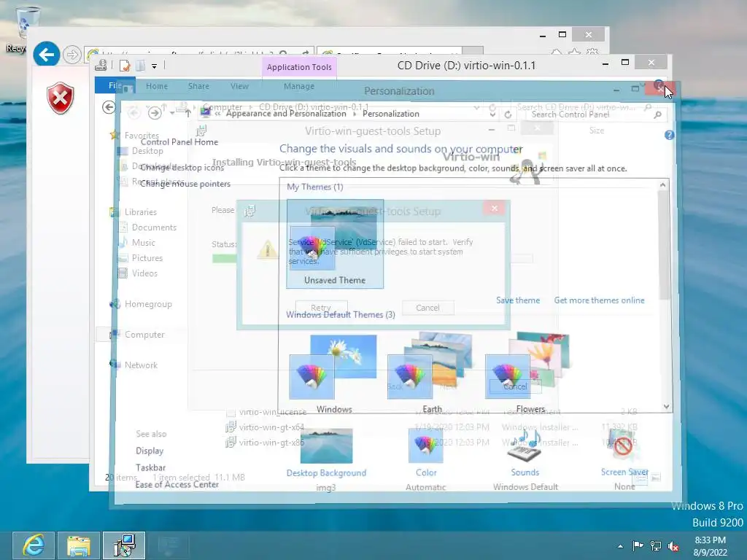Open the Color settings icon
Screen dimensions: 747x560
tap(425, 446)
